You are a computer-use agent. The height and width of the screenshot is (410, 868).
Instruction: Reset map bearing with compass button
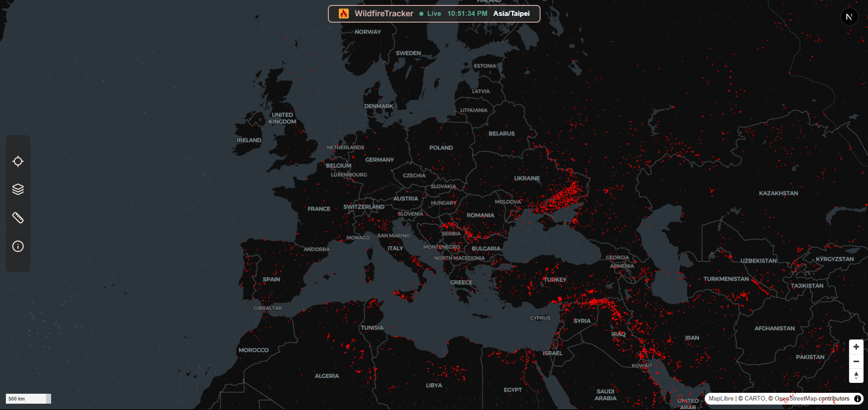pos(856,376)
